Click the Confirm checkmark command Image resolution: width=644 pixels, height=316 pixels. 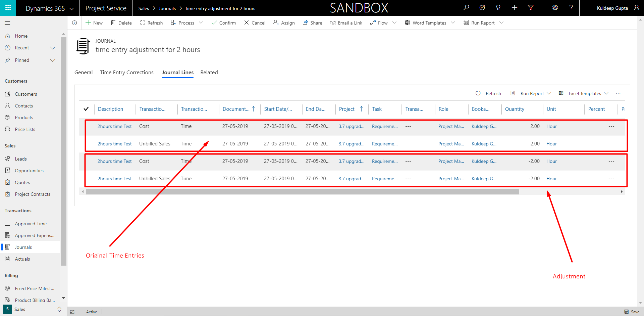tap(223, 23)
